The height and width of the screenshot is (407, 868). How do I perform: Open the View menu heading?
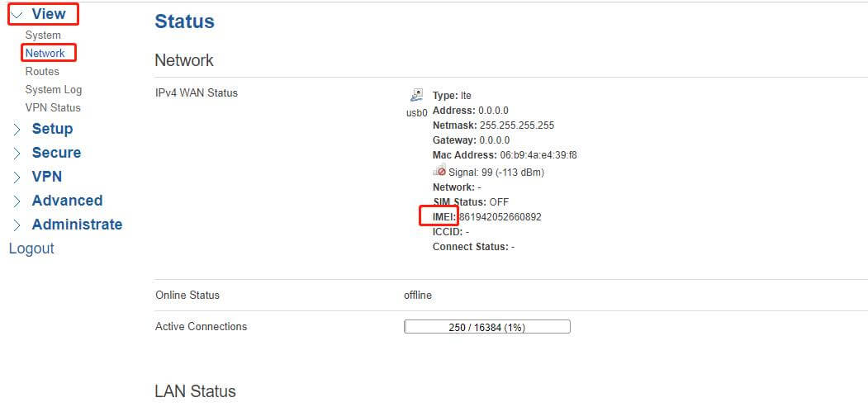click(49, 14)
